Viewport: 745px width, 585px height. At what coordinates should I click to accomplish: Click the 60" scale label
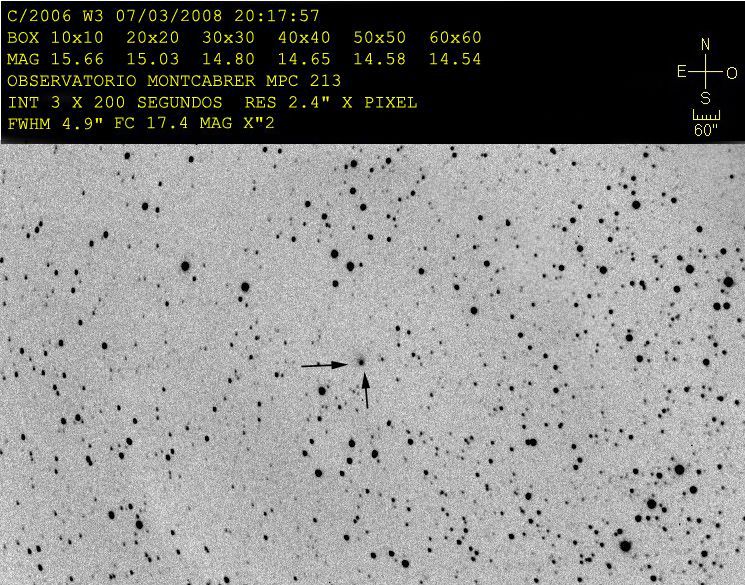click(x=706, y=130)
